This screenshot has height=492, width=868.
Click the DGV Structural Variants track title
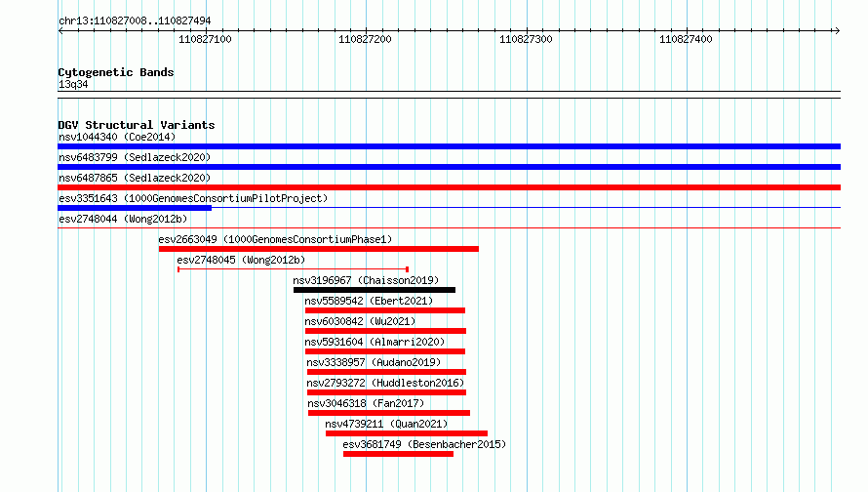[x=137, y=125]
